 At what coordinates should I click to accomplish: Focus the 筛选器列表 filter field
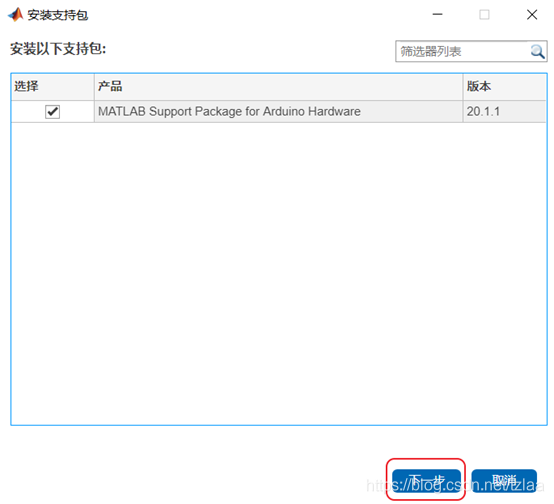(x=462, y=52)
